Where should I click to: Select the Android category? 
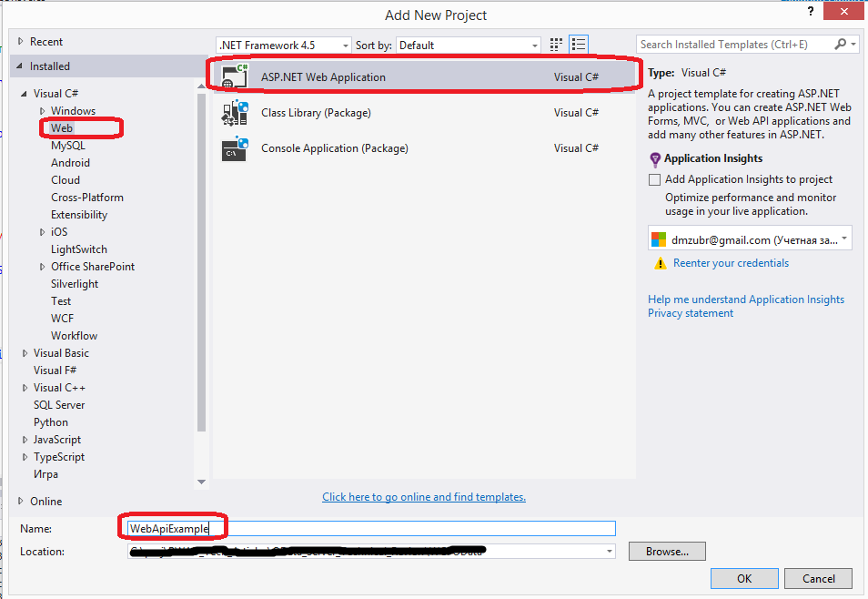(x=70, y=162)
